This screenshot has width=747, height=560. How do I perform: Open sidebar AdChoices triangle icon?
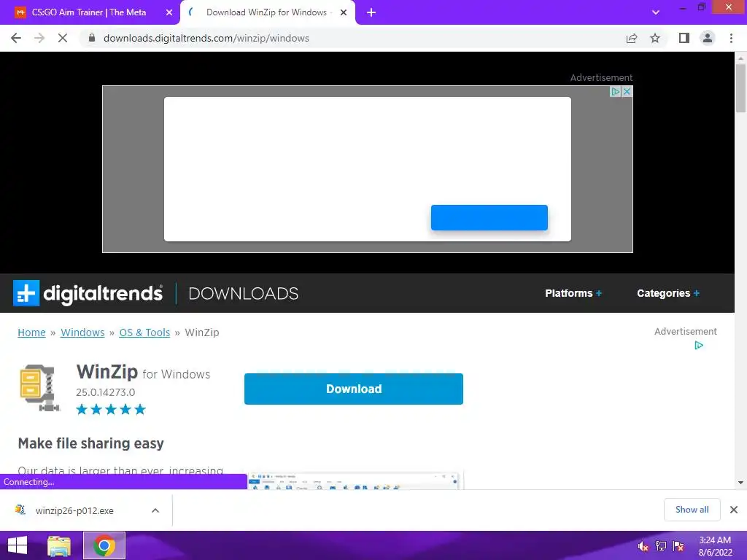click(x=698, y=345)
